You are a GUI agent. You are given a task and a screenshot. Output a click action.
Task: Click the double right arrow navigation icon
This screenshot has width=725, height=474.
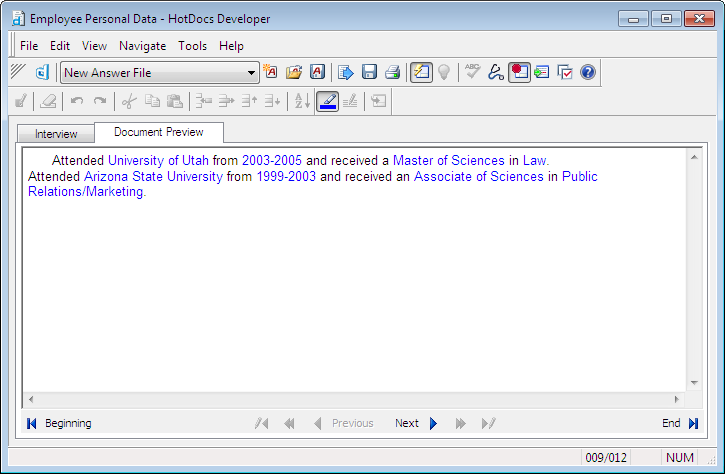click(x=461, y=423)
